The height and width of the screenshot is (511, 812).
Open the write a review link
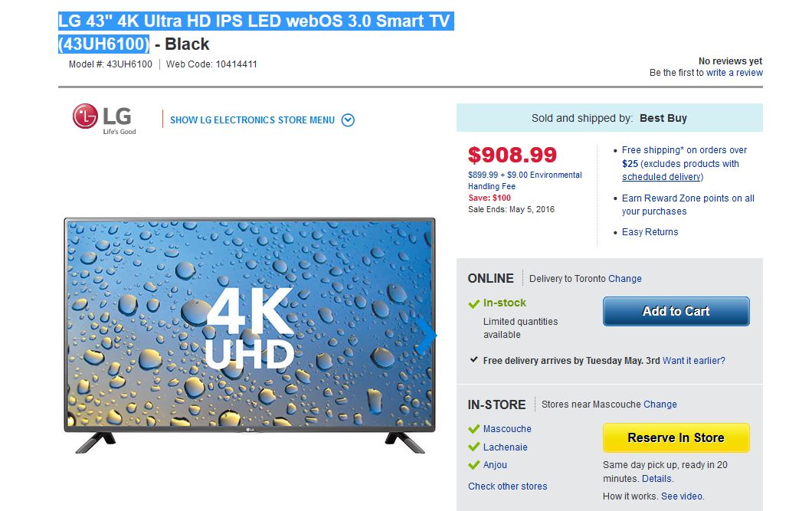click(x=735, y=73)
